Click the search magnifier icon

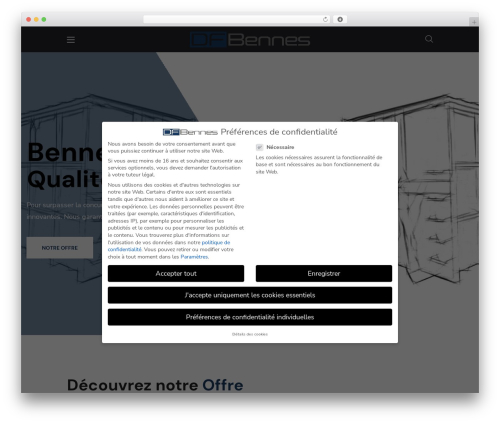tap(429, 39)
